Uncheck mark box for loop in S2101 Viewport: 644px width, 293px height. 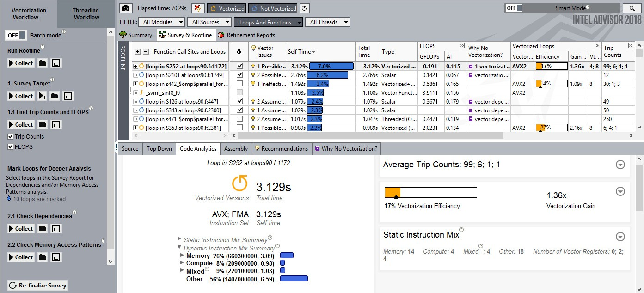click(239, 75)
